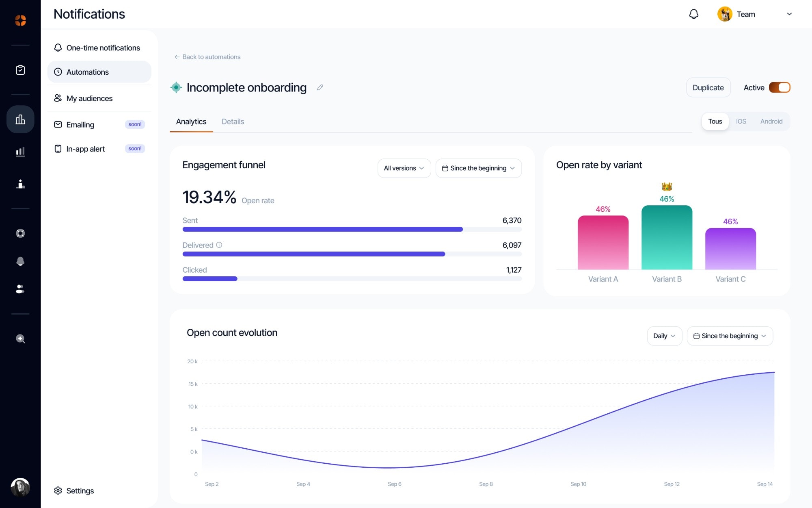Open the In-app alert menu item
The height and width of the screenshot is (508, 812).
coord(99,149)
